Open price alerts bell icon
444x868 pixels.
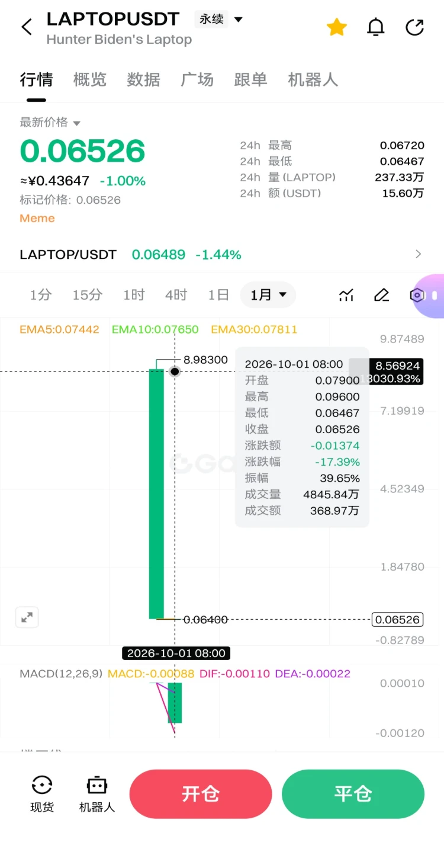376,27
